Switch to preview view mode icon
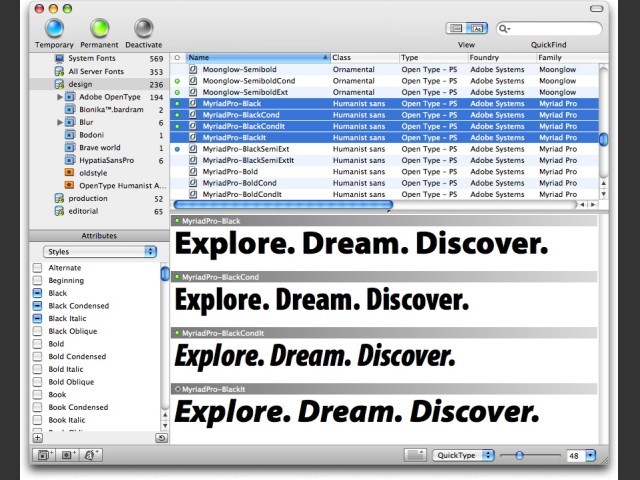Viewport: 640px width, 480px height. 477,28
